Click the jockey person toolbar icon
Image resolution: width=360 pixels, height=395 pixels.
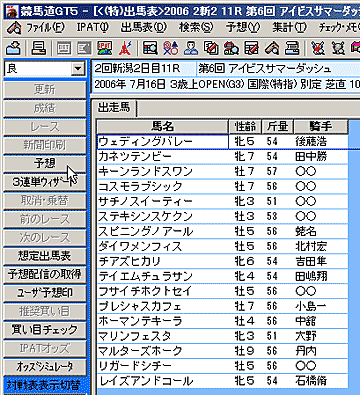pos(191,48)
